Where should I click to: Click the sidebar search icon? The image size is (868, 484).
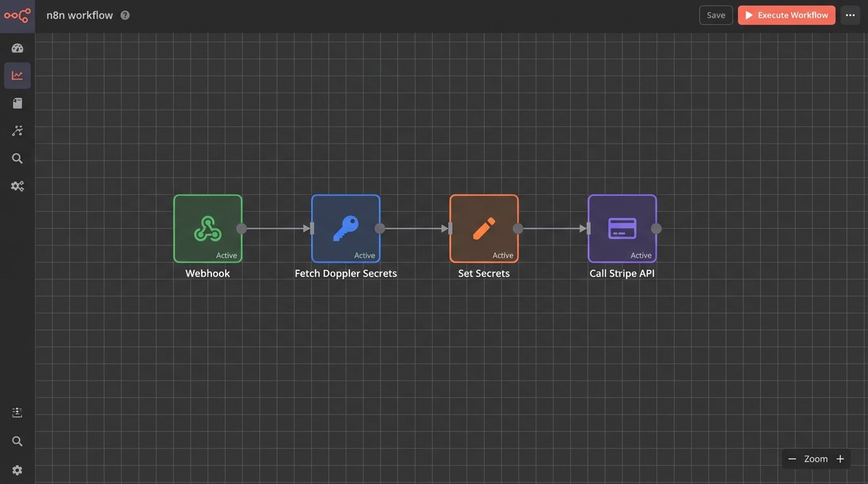click(17, 158)
